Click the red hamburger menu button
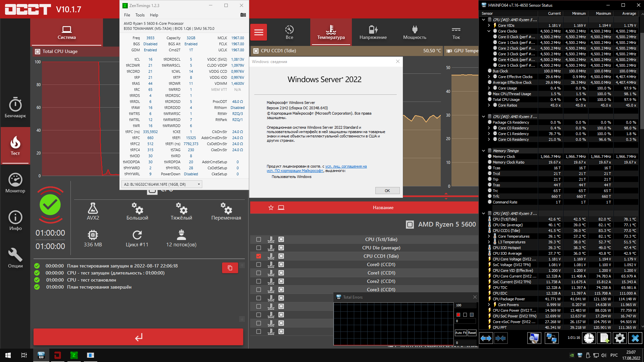 click(x=259, y=32)
